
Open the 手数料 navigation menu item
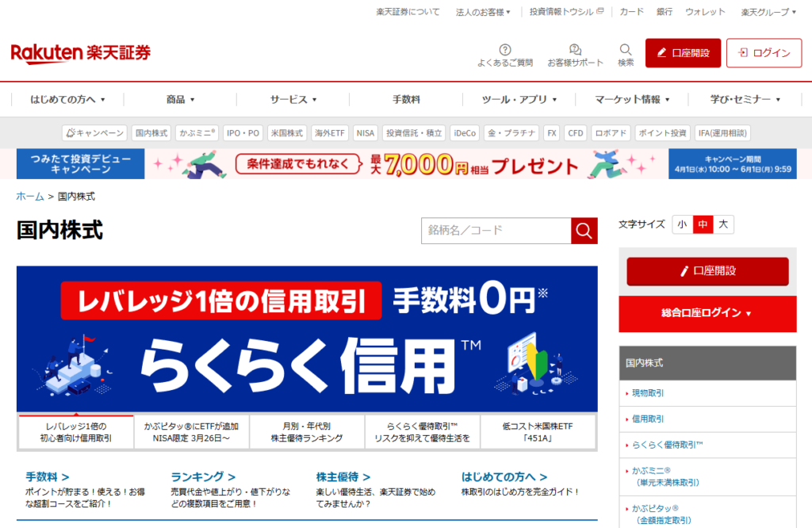tap(406, 99)
